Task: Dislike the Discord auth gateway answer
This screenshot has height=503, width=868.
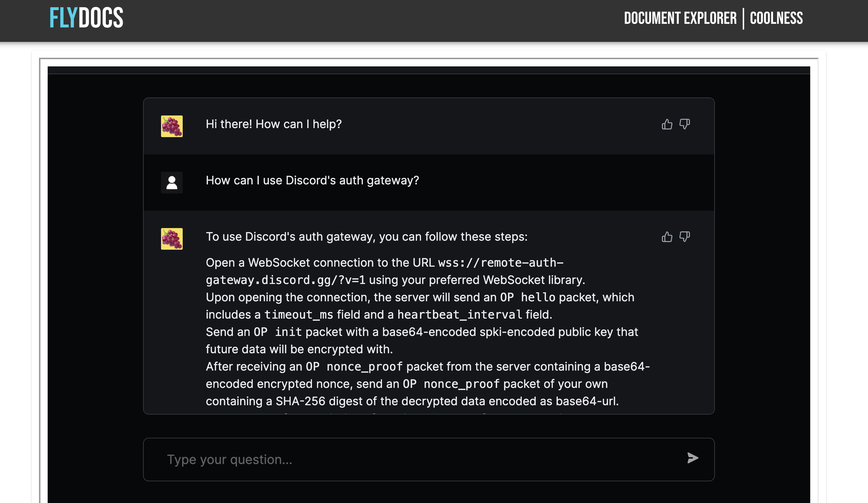Action: [x=685, y=237]
